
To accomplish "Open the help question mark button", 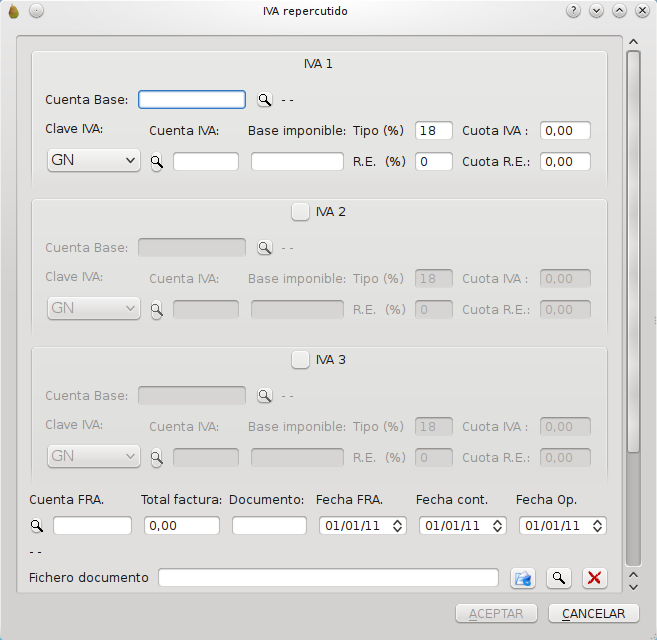I will coord(573,10).
